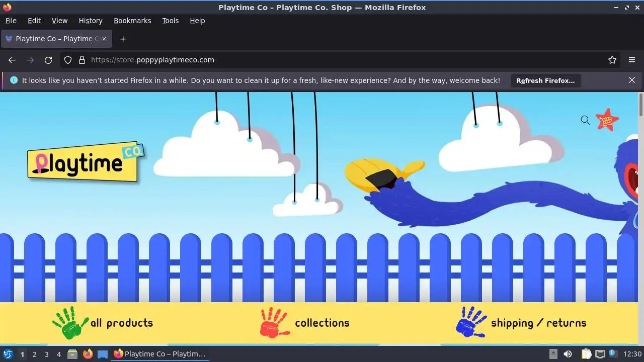Click the Playtime Co. logo
The width and height of the screenshot is (644, 362).
click(x=86, y=162)
